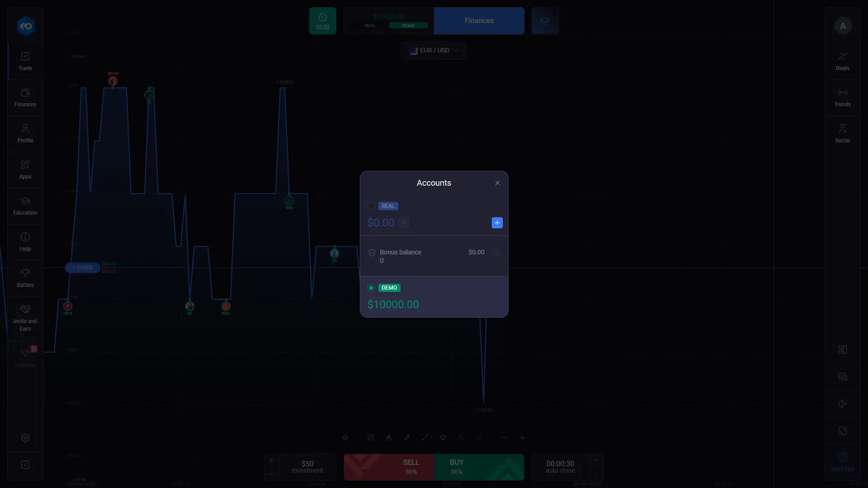
Task: Expand the real balance chevron next to $0.00
Action: tap(403, 223)
